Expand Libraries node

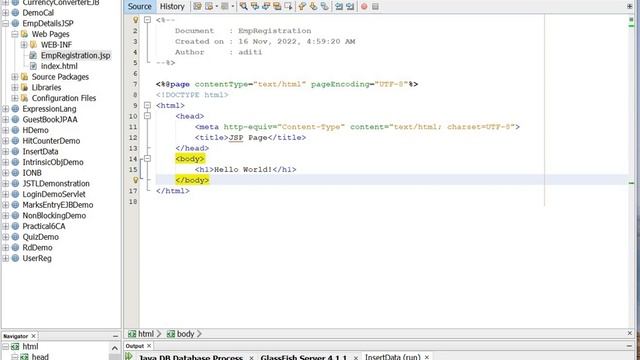point(15,87)
